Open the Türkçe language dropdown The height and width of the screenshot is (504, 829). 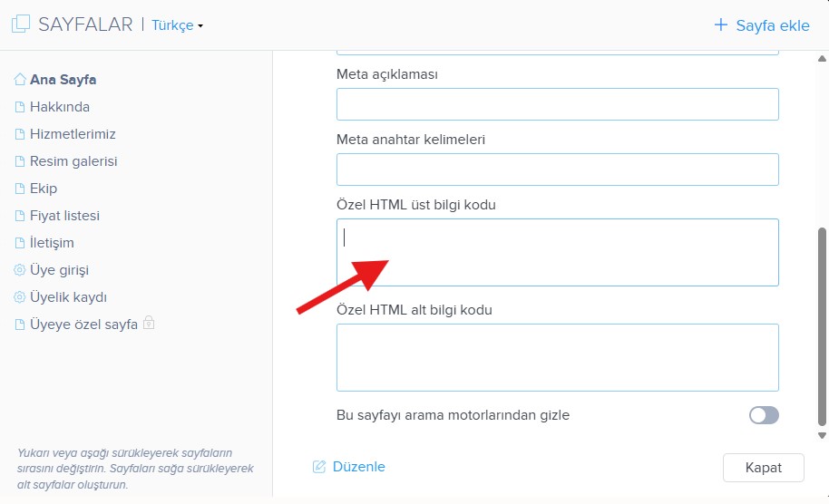pos(177,25)
